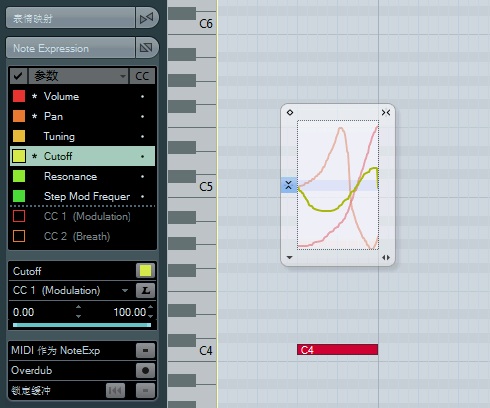Viewport: 490px width, 408px height.
Task: Click the blue vertical scale handle
Action: tap(289, 185)
